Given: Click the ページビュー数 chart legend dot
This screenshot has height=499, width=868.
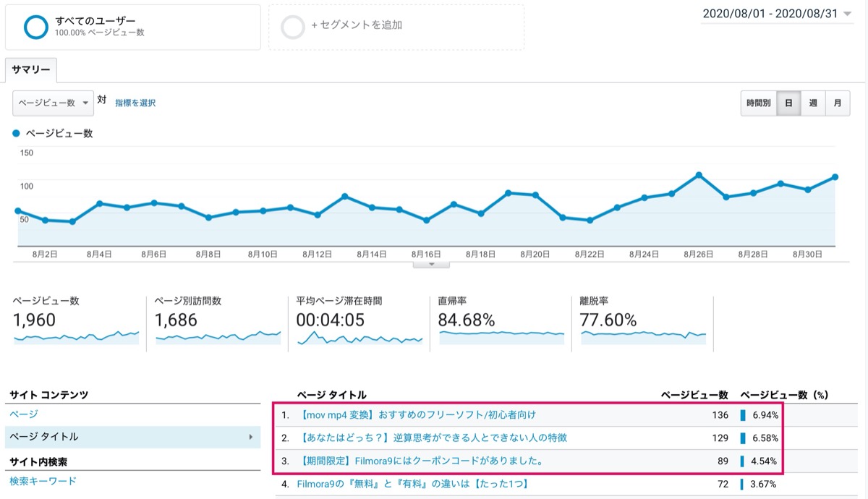Looking at the screenshot, I should tap(17, 134).
